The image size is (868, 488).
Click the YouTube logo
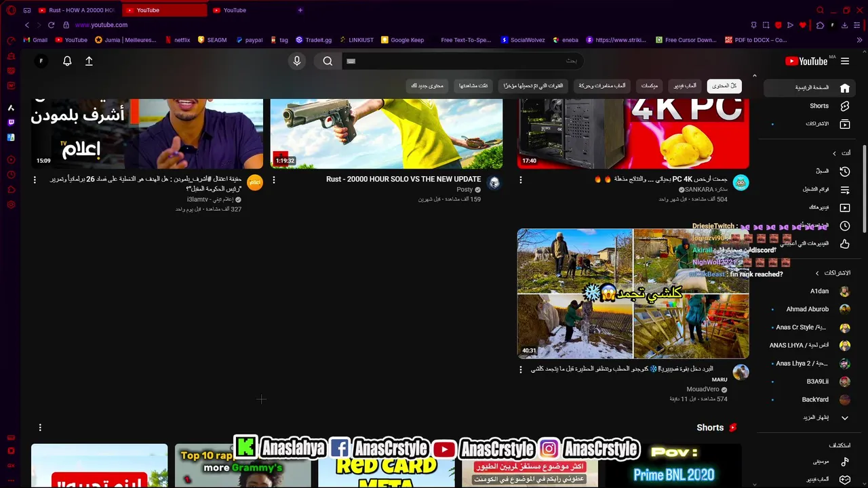[806, 61]
